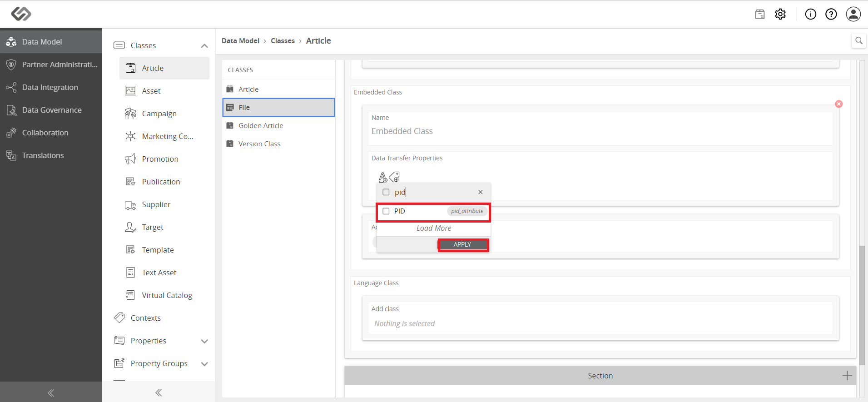The height and width of the screenshot is (402, 868).
Task: Open the help question mark icon
Action: point(831,14)
